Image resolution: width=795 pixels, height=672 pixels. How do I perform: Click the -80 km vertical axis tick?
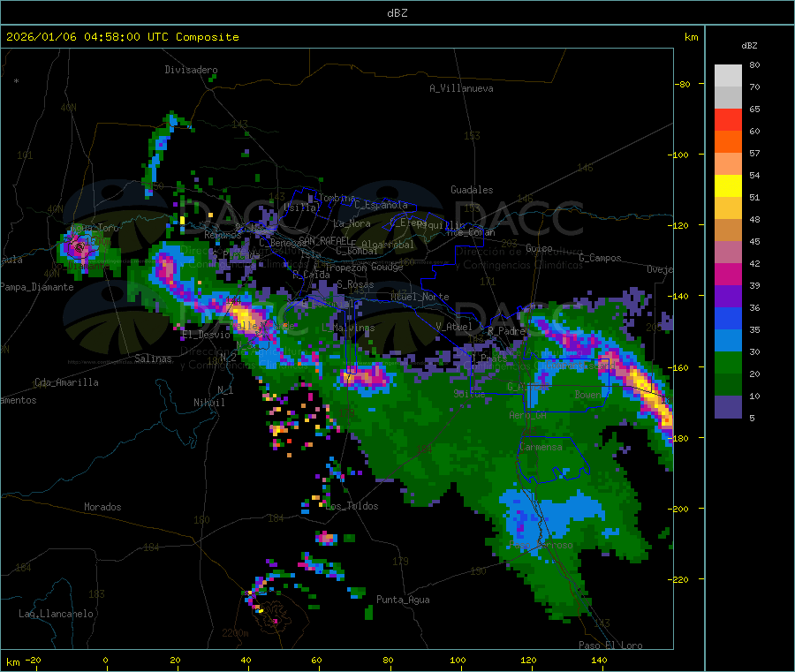coord(682,84)
